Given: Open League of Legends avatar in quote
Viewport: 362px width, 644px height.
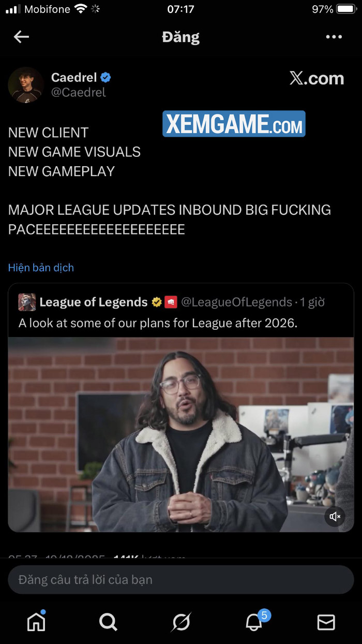Looking at the screenshot, I should tap(27, 302).
